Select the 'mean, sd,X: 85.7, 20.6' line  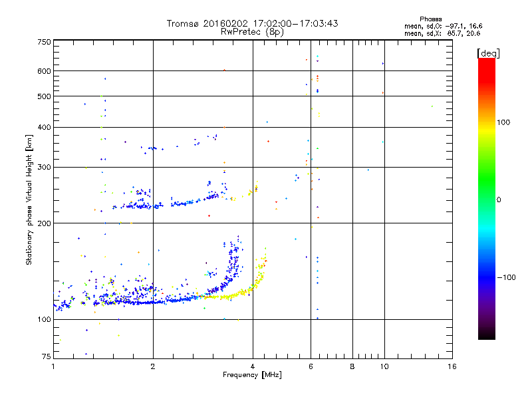(442, 33)
